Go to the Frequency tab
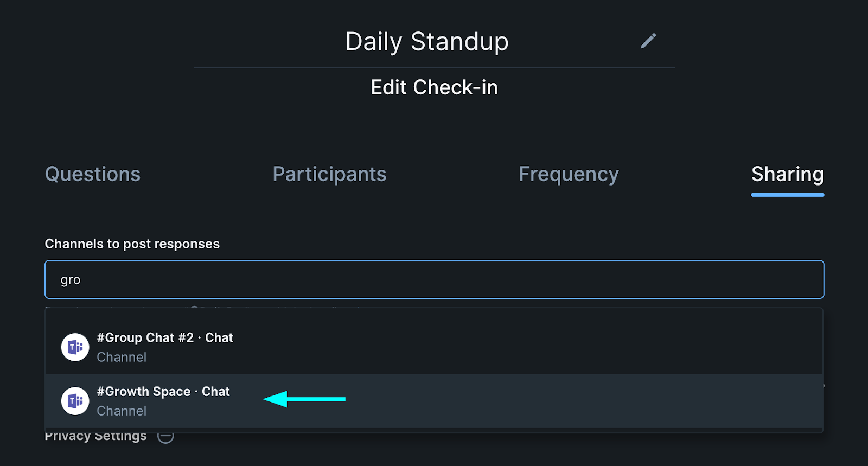This screenshot has height=466, width=868. pos(569,174)
